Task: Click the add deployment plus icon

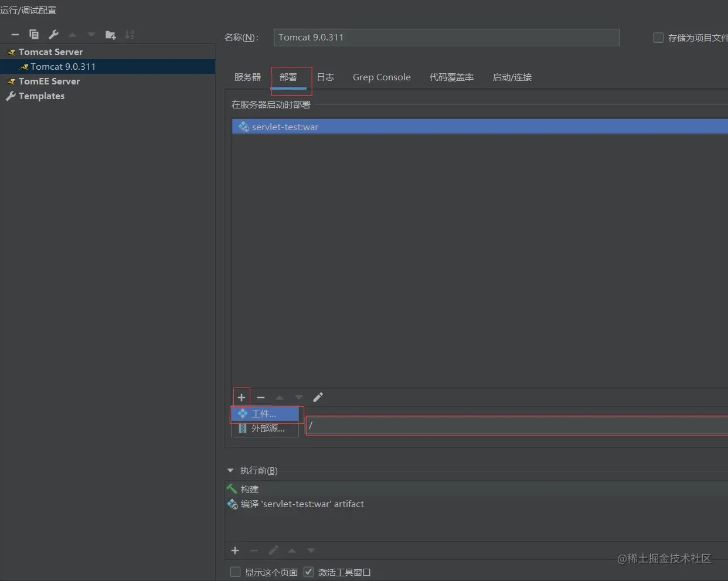Action: [241, 397]
